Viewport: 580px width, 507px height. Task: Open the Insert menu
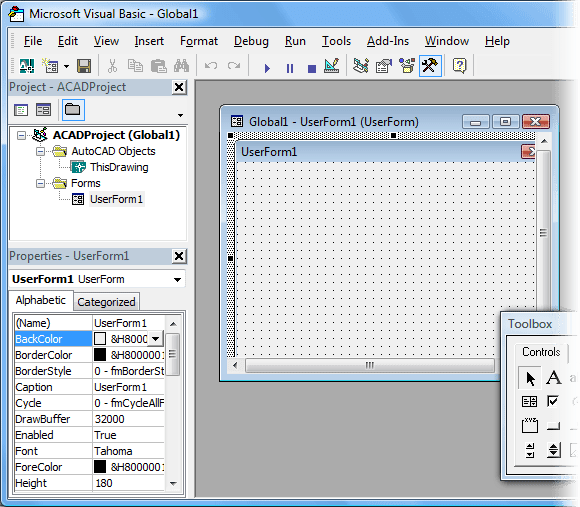coord(149,41)
